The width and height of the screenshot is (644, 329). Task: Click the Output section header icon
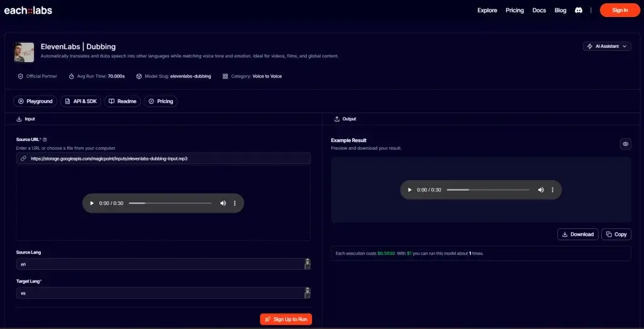[337, 119]
